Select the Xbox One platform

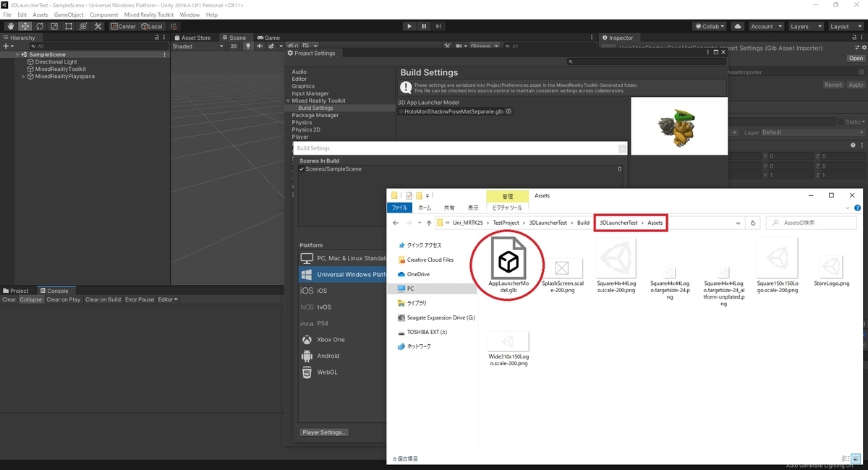tap(331, 339)
